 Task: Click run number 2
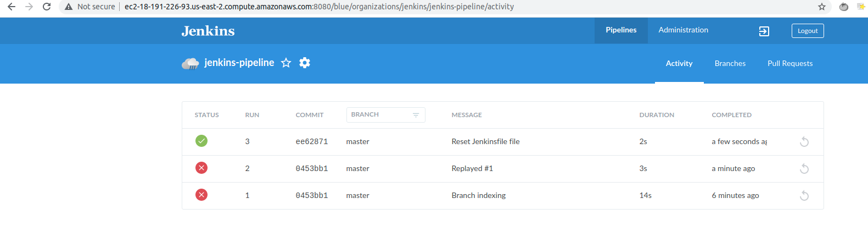click(x=248, y=168)
